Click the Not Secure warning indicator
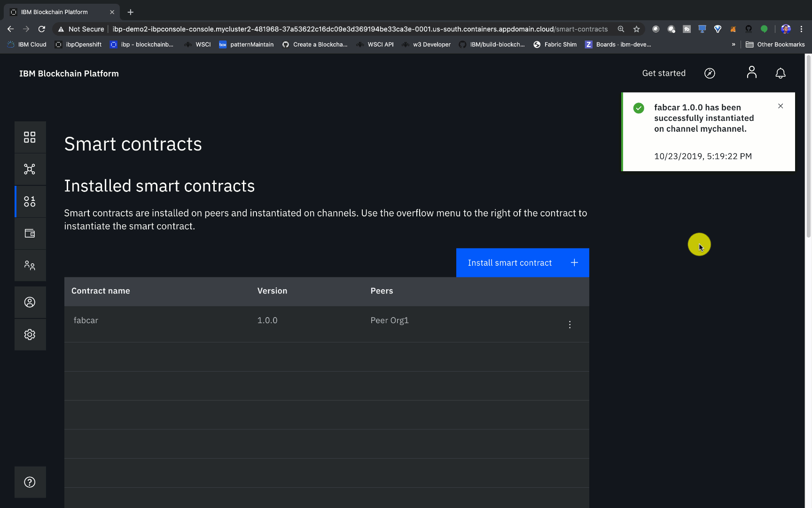The width and height of the screenshot is (812, 508). pos(81,29)
